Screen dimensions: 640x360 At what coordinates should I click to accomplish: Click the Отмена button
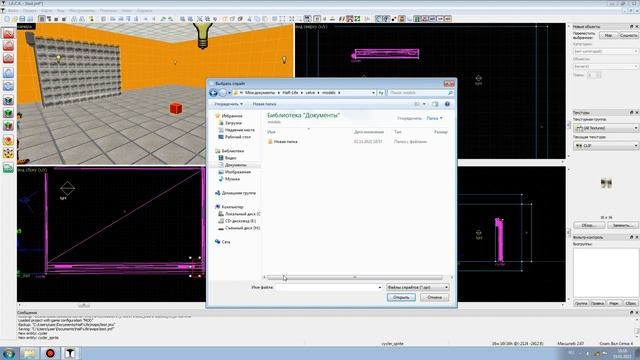pyautogui.click(x=434, y=298)
